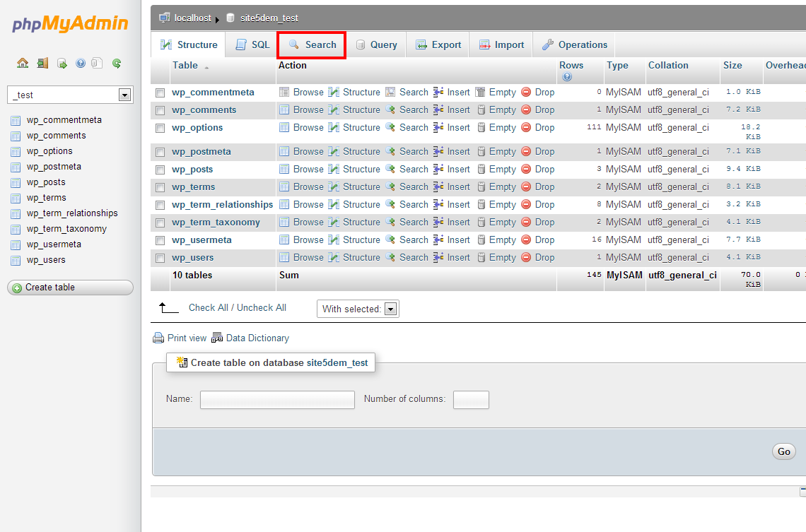Open the Home icon in sidebar
The image size is (806, 532).
[23, 63]
